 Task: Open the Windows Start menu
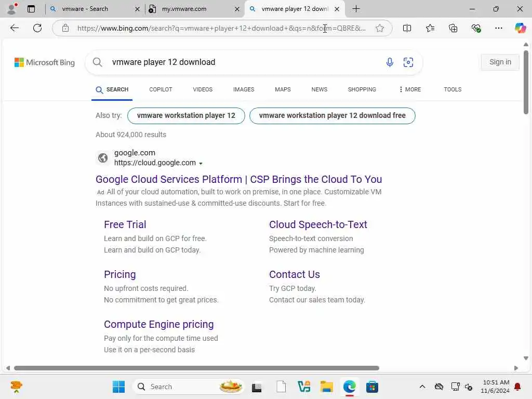click(118, 387)
